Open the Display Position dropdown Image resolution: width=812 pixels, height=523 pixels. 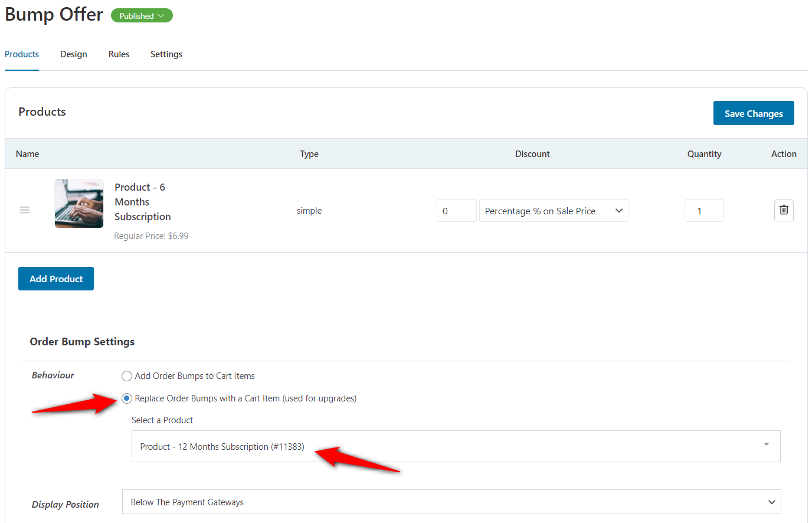coord(451,502)
